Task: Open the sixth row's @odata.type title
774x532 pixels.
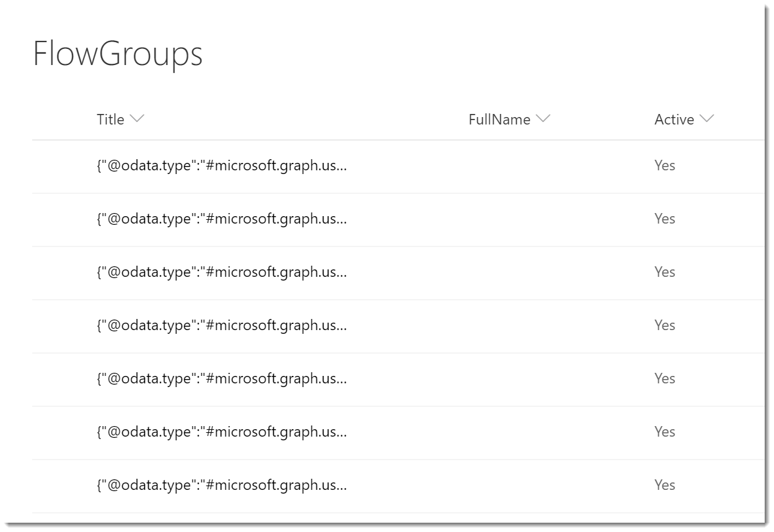Action: [221, 432]
